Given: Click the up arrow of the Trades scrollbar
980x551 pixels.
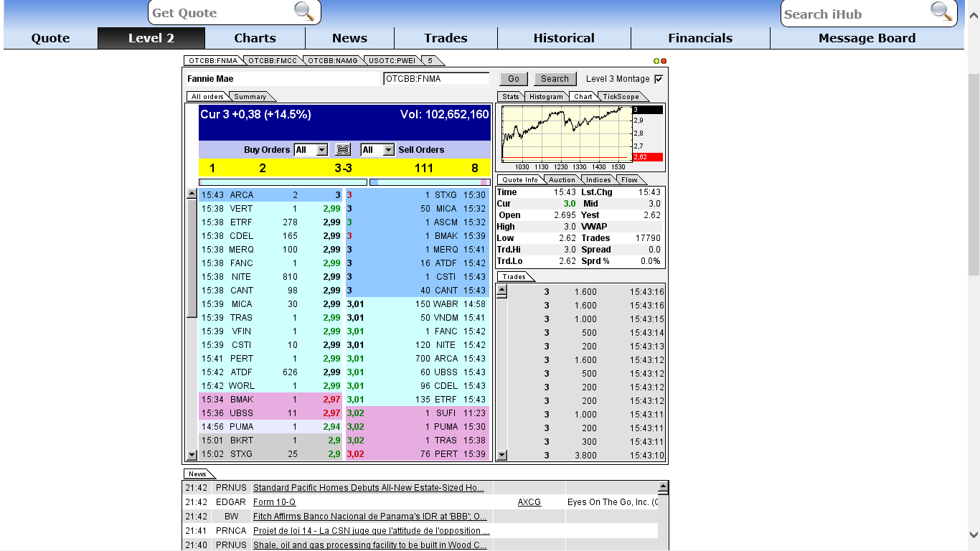Looking at the screenshot, I should 501,291.
